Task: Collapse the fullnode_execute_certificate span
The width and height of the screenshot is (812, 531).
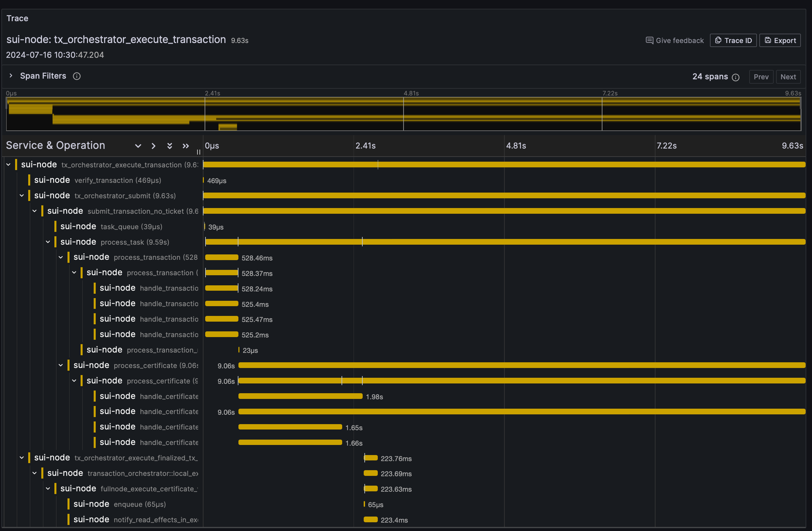Action: (x=48, y=488)
